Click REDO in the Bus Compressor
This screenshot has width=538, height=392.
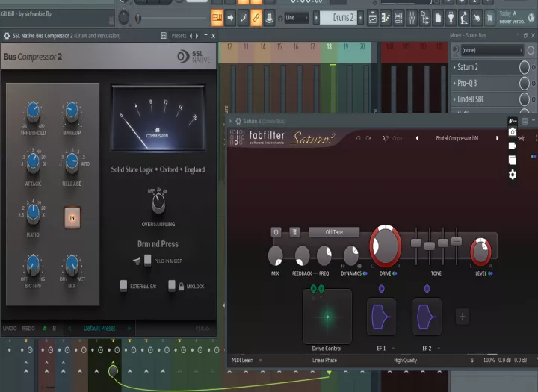coord(28,329)
